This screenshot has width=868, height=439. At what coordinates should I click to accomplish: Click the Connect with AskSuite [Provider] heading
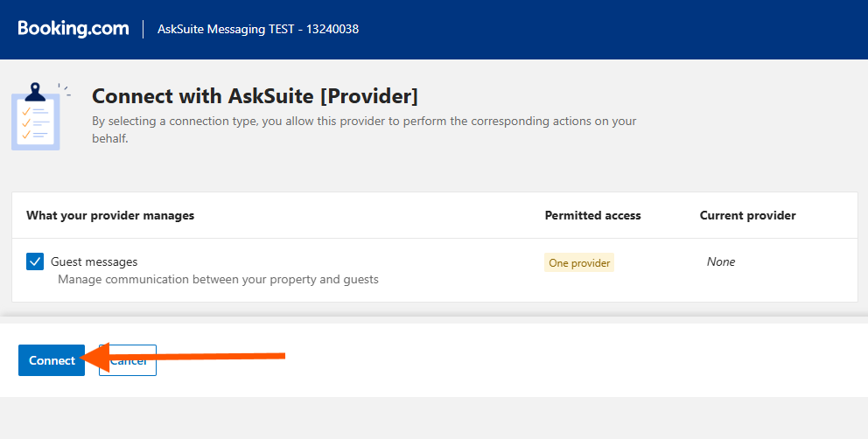pos(255,95)
